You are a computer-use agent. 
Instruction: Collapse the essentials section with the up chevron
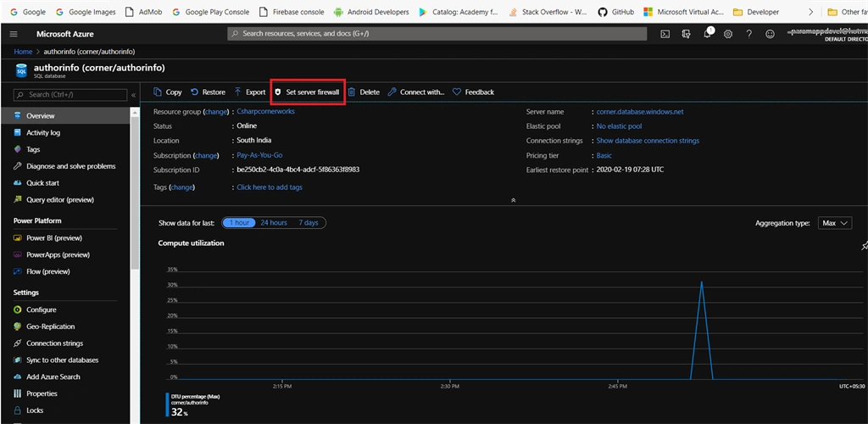513,200
